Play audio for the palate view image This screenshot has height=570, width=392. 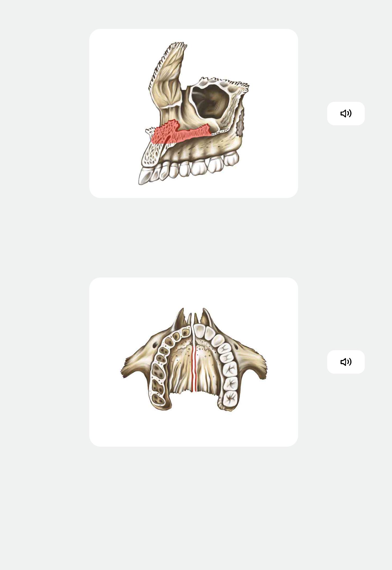pos(346,362)
